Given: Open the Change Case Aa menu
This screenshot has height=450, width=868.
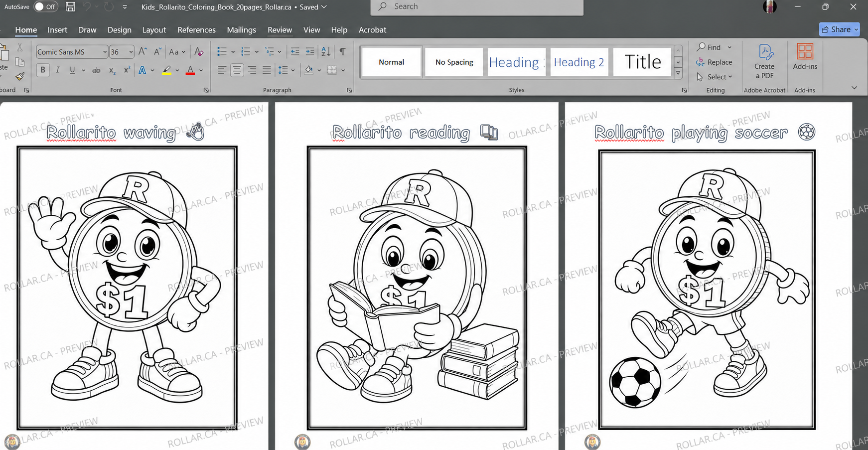Looking at the screenshot, I should pyautogui.click(x=177, y=52).
